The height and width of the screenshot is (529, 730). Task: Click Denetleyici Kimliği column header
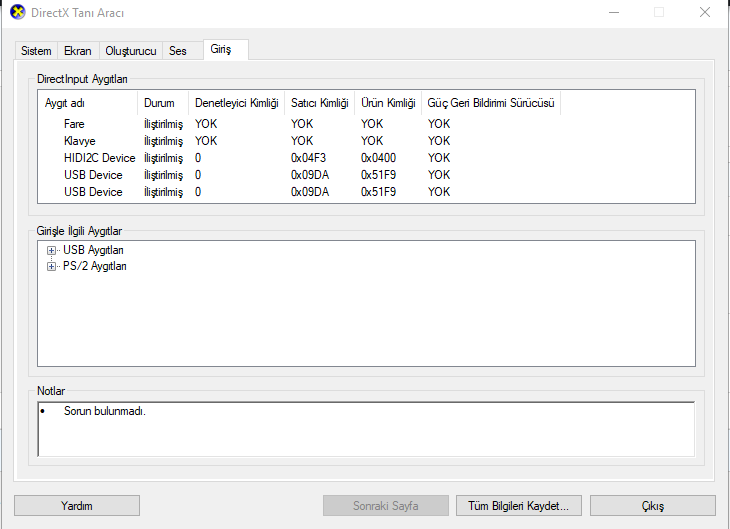[x=236, y=103]
